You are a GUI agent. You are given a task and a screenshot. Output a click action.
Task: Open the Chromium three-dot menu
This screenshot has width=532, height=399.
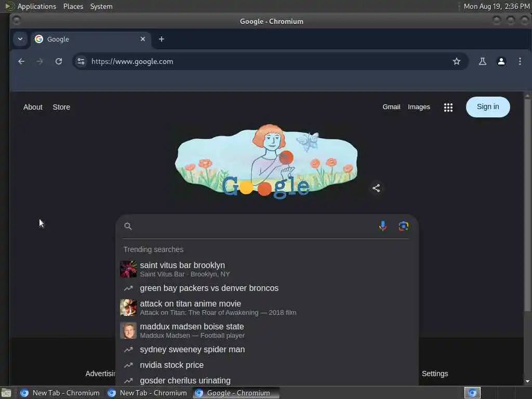pyautogui.click(x=520, y=61)
